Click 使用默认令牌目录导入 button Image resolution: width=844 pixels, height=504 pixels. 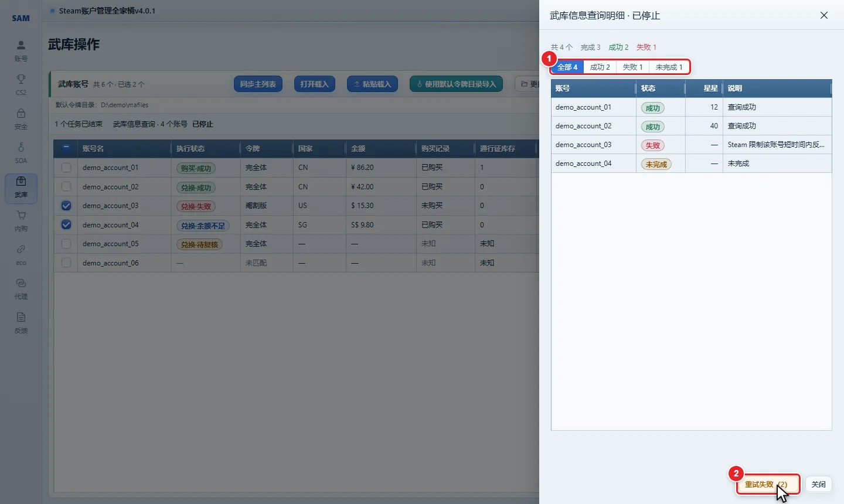coord(457,84)
